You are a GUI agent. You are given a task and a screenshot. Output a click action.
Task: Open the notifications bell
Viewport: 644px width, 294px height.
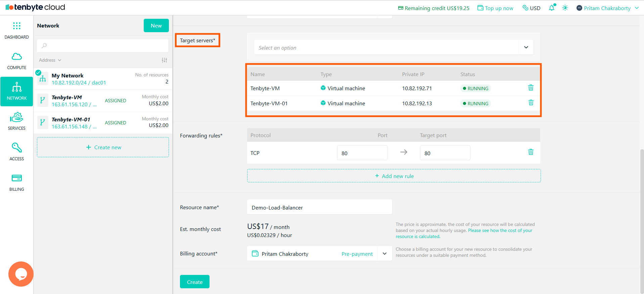[x=552, y=8]
